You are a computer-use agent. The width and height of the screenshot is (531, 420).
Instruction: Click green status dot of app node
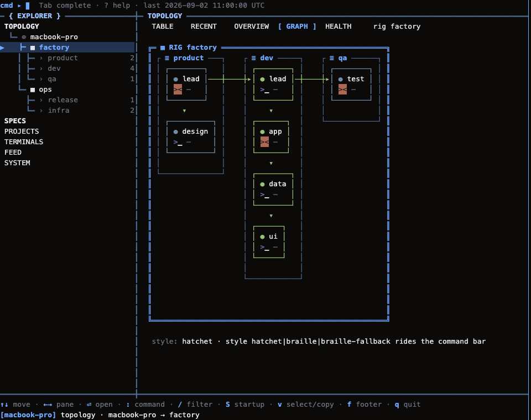coord(262,132)
